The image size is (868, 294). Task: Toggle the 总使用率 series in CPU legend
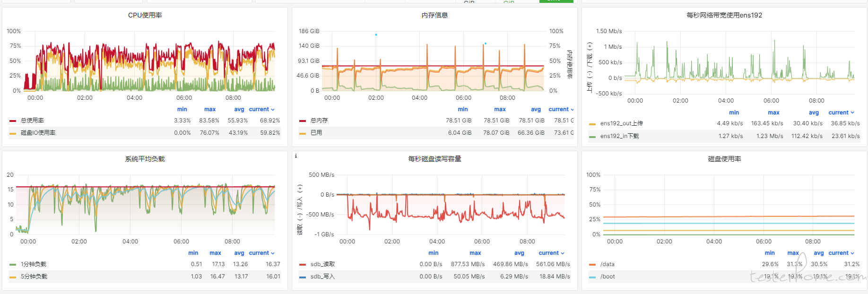(x=33, y=121)
